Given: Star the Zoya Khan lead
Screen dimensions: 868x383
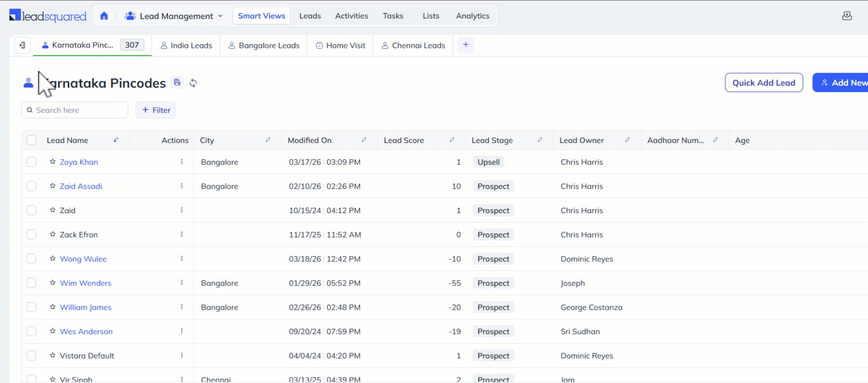Looking at the screenshot, I should pos(53,162).
